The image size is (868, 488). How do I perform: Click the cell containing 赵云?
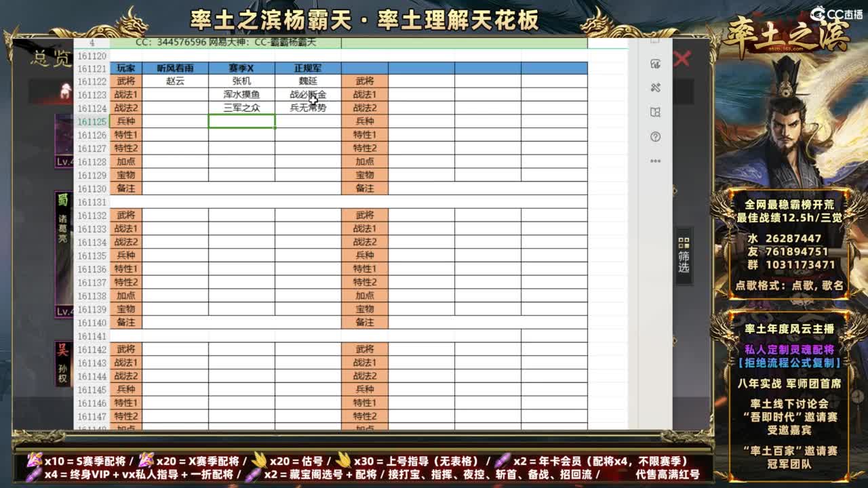click(x=175, y=81)
